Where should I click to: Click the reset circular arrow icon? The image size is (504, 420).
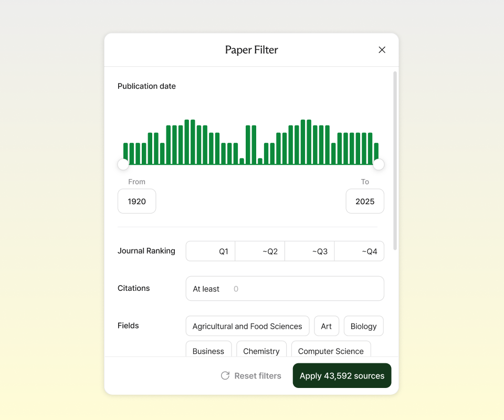225,375
